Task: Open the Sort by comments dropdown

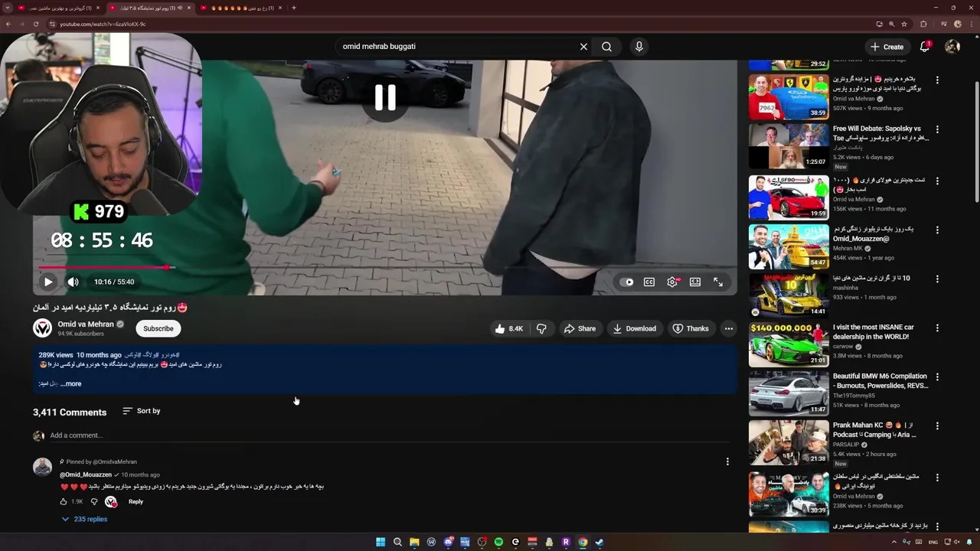Action: point(142,411)
